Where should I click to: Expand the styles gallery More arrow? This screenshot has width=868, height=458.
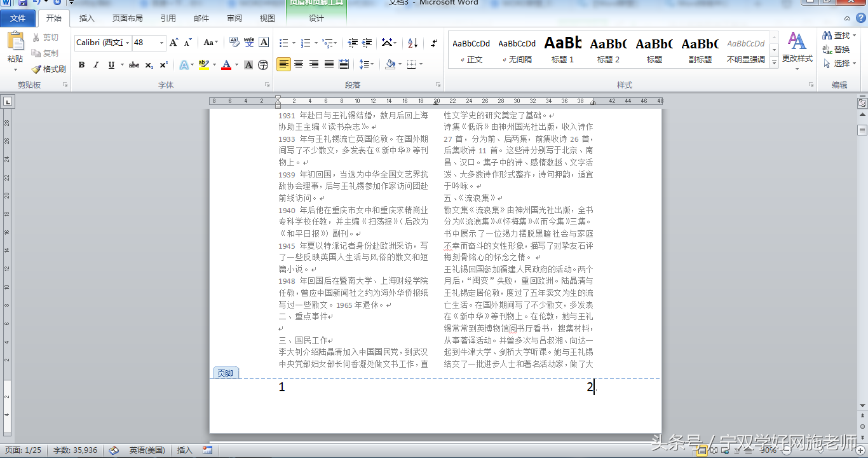(774, 63)
